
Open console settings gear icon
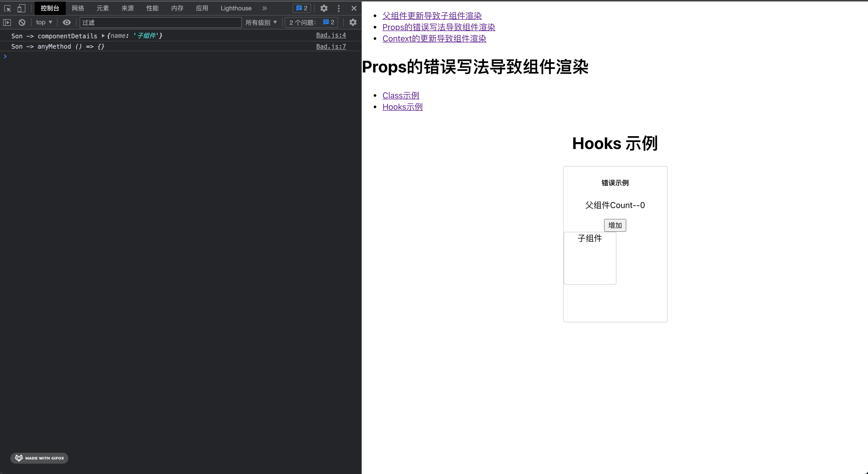[x=352, y=22]
